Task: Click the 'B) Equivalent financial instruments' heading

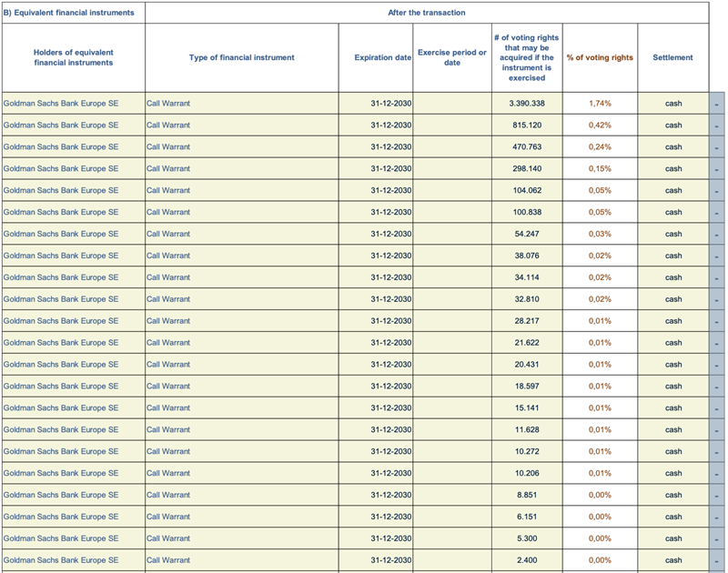Action: [69, 13]
